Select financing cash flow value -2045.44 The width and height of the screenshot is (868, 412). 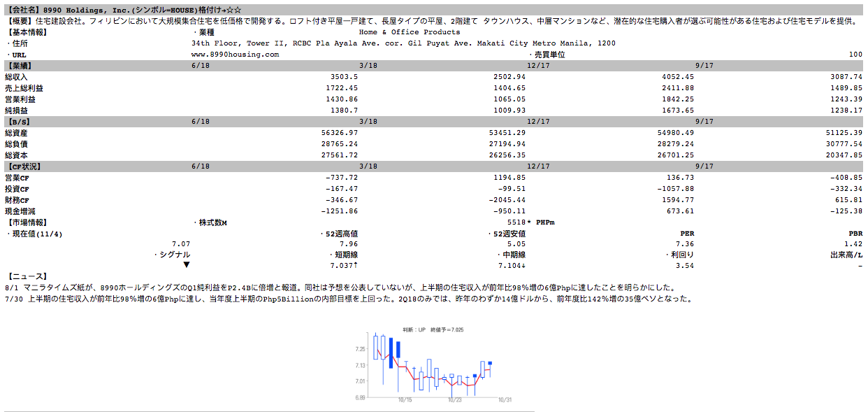click(507, 200)
